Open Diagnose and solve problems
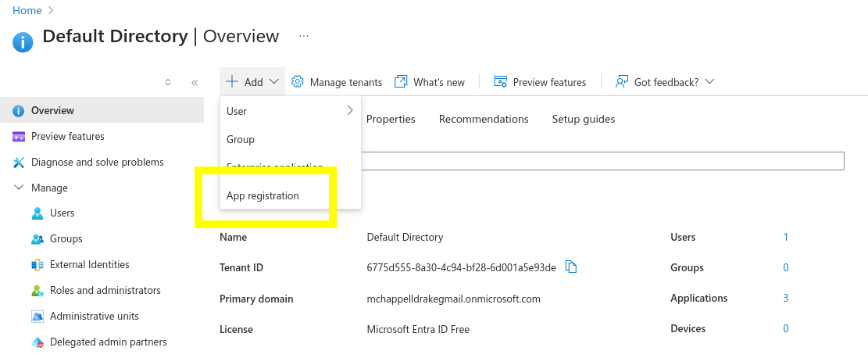 coord(97,162)
